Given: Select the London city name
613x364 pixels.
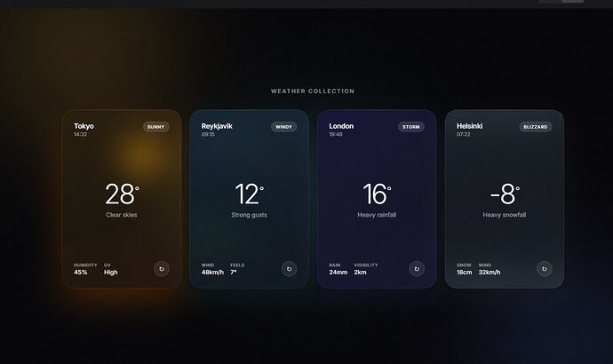Looking at the screenshot, I should (341, 126).
